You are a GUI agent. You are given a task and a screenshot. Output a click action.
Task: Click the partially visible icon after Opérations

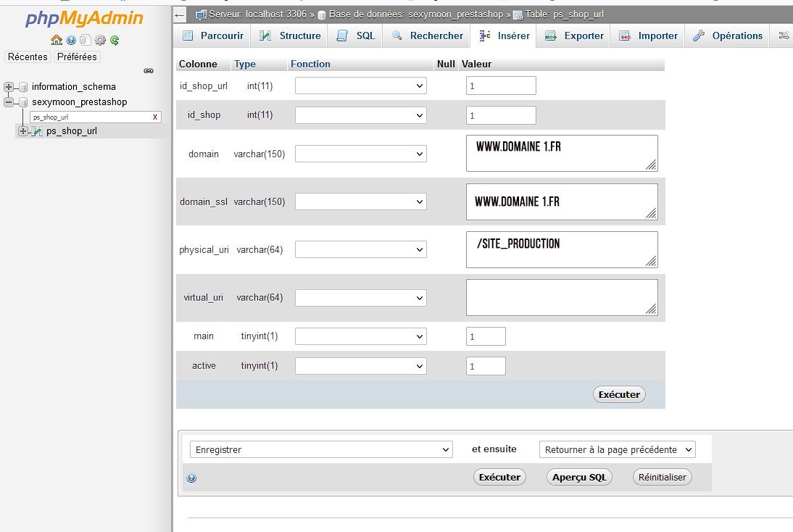point(784,36)
